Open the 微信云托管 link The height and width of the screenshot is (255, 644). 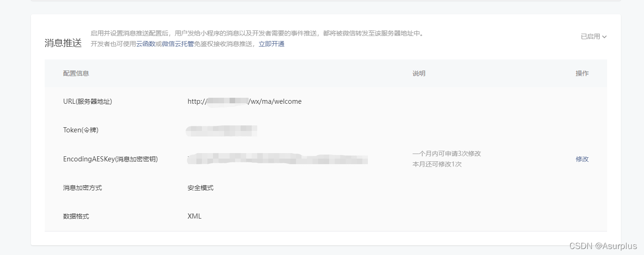[x=177, y=44]
